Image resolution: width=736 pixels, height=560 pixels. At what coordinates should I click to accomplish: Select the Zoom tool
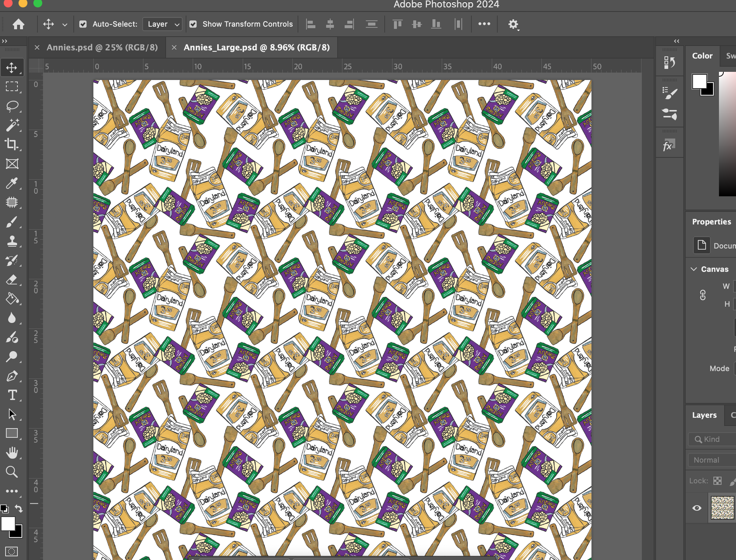coord(12,472)
